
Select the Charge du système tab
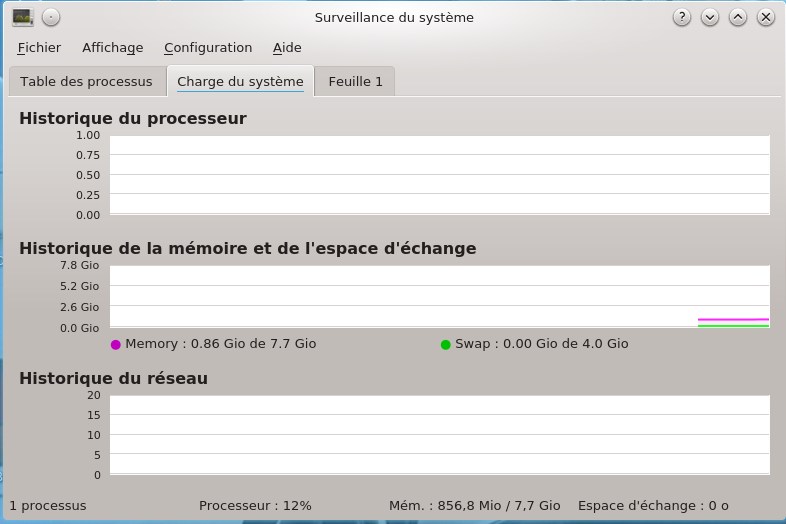[x=241, y=81]
